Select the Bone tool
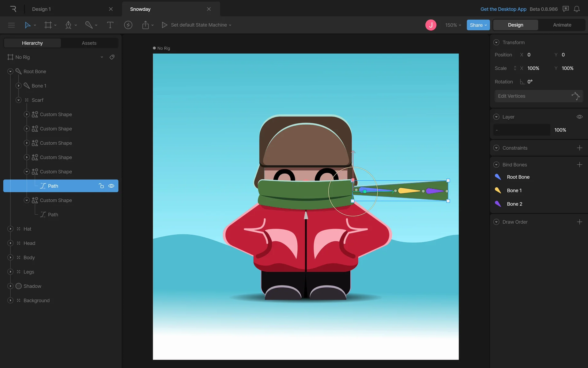The width and height of the screenshot is (588, 368). pyautogui.click(x=89, y=25)
